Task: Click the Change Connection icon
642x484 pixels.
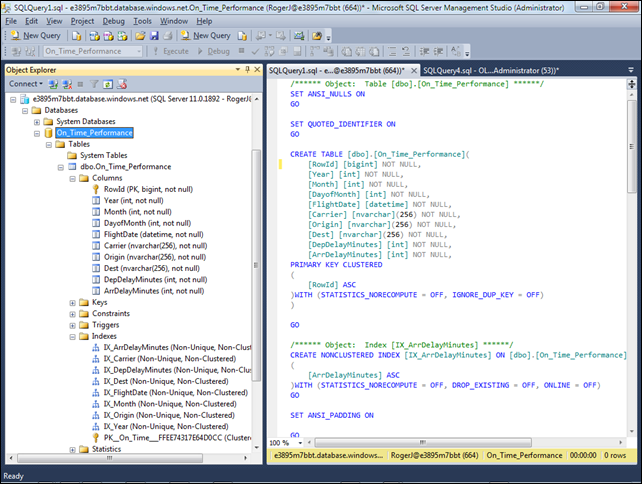Action: pos(30,51)
